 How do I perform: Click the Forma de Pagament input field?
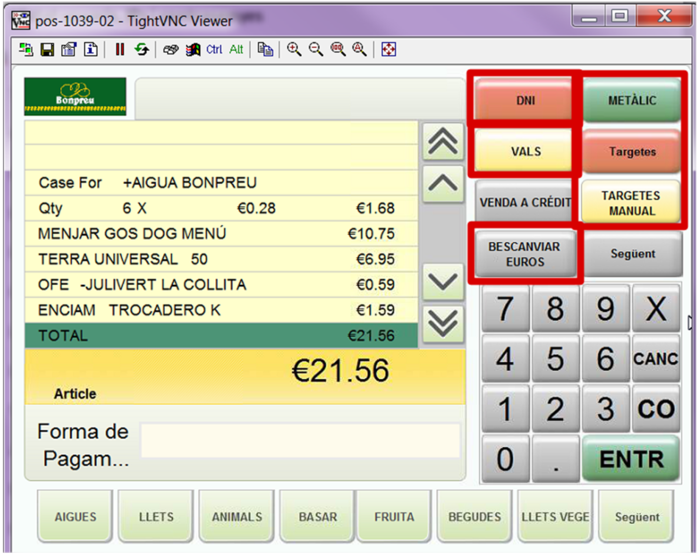(300, 441)
